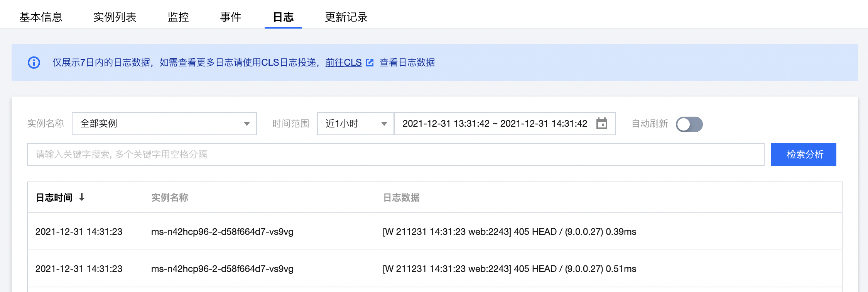Open the calendar date picker icon

(601, 124)
